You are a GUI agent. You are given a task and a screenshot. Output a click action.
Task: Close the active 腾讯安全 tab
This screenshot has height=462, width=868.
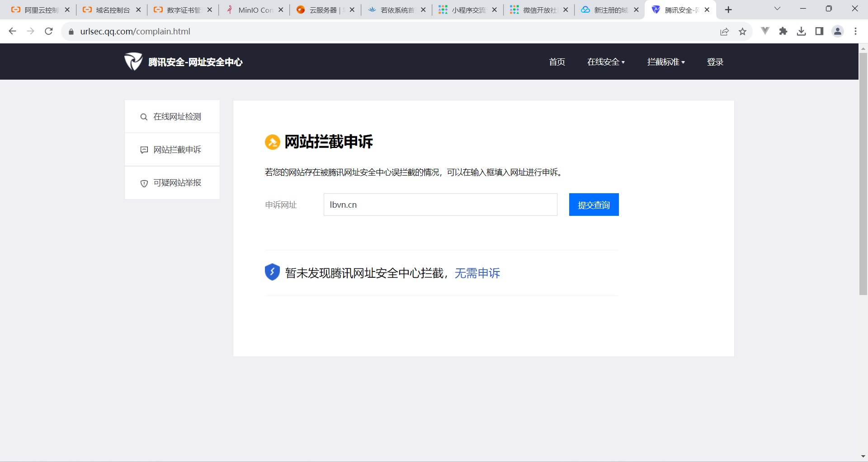coord(707,10)
